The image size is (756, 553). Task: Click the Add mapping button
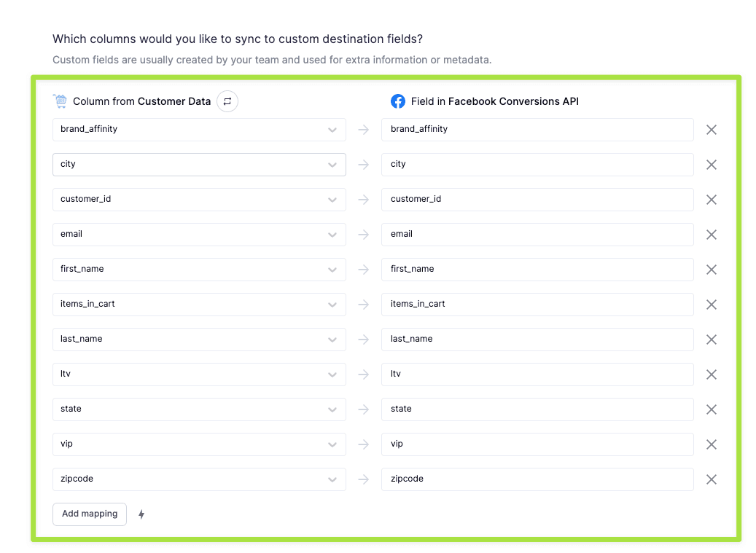pyautogui.click(x=90, y=514)
